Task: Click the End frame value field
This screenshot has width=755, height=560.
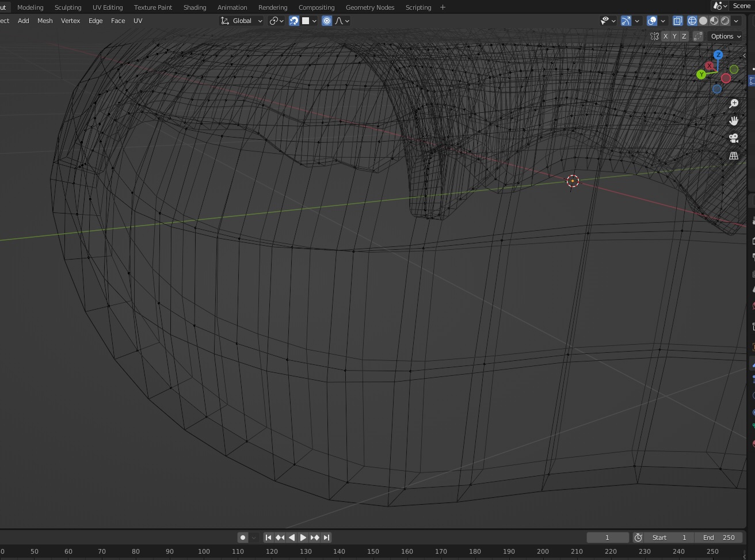Action: pos(718,538)
